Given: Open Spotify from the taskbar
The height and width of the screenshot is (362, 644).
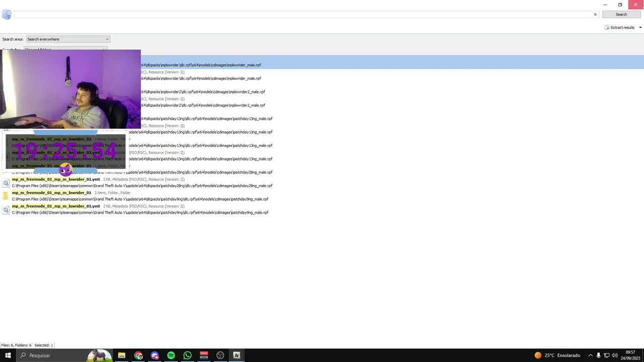Looking at the screenshot, I should (171, 355).
